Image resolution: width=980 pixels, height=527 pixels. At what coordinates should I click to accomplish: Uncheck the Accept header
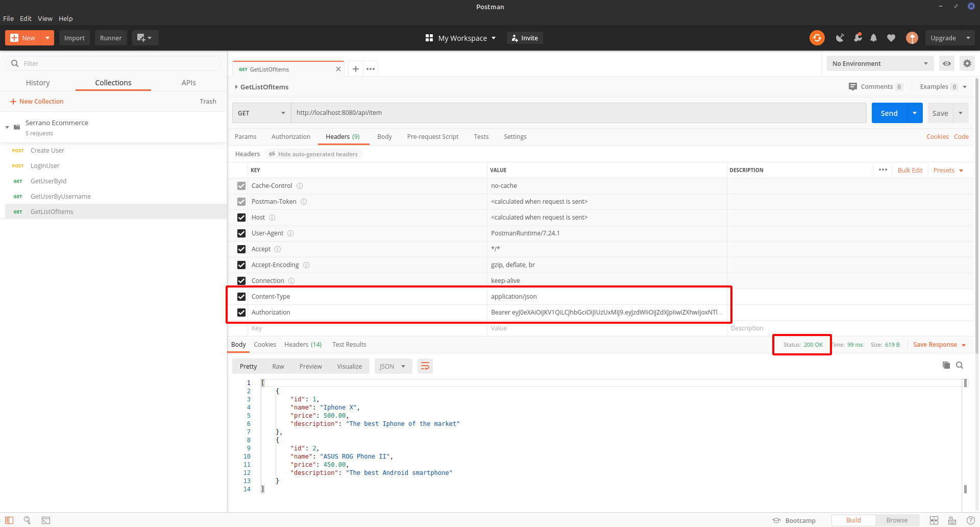(x=241, y=249)
